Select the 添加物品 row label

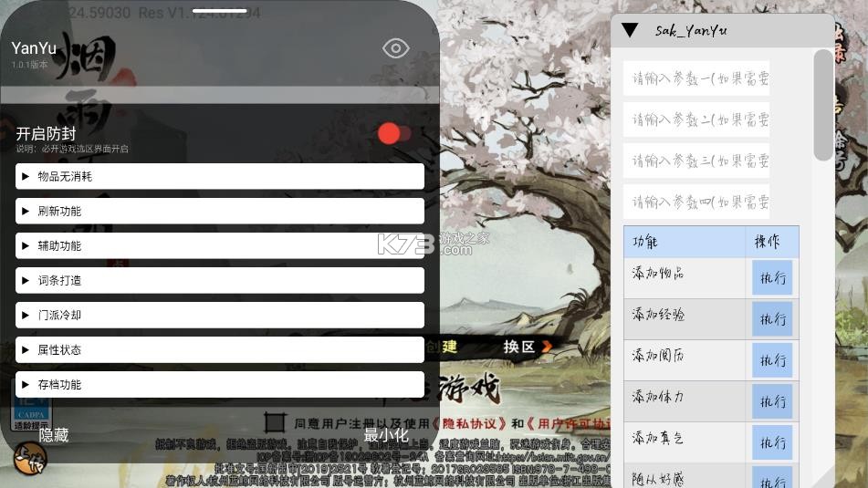[x=658, y=274]
